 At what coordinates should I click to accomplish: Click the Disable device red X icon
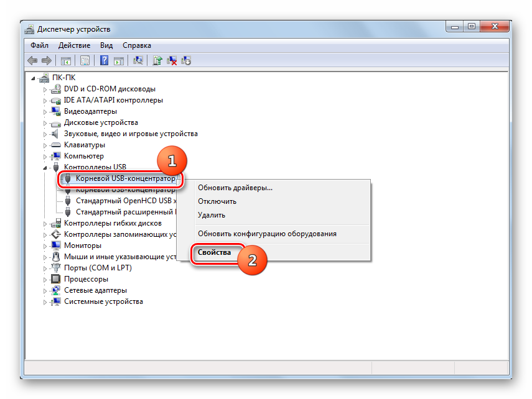point(172,60)
